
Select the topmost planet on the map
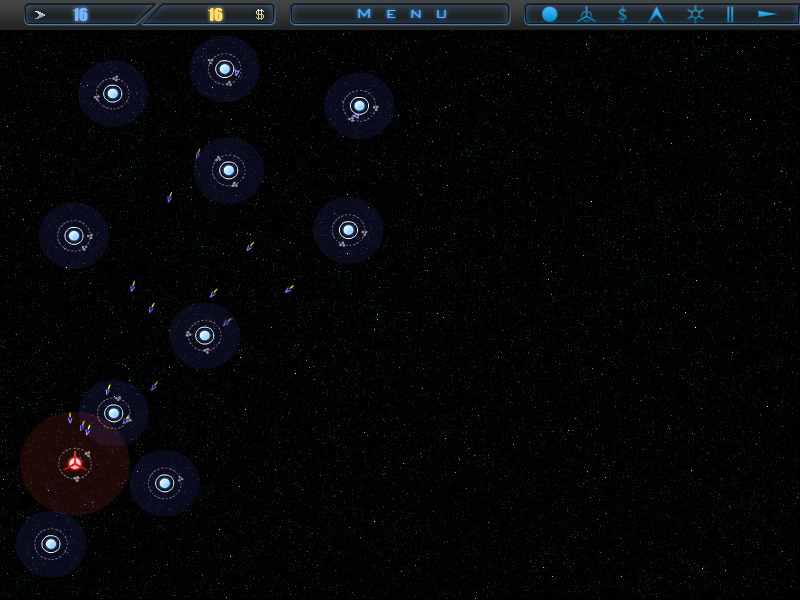pyautogui.click(x=224, y=69)
